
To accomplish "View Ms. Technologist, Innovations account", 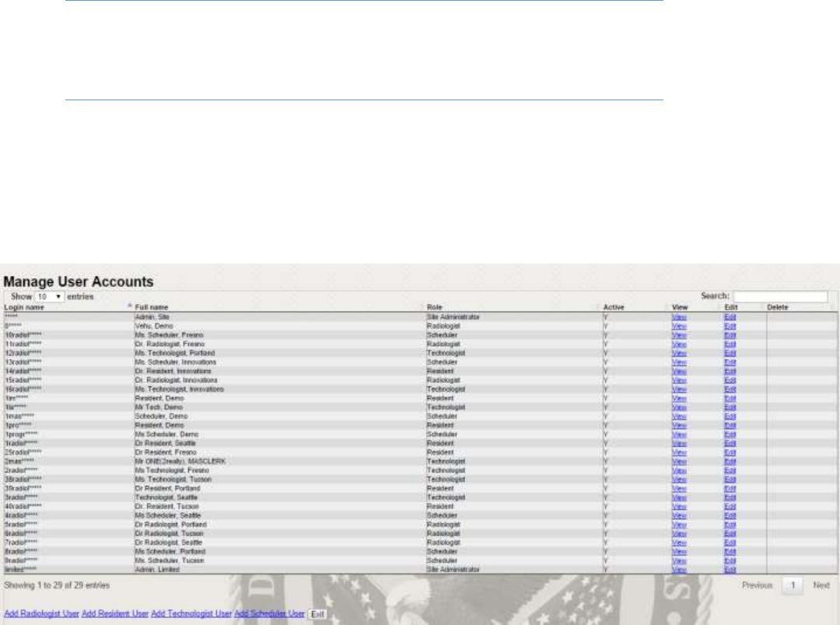I will point(679,389).
